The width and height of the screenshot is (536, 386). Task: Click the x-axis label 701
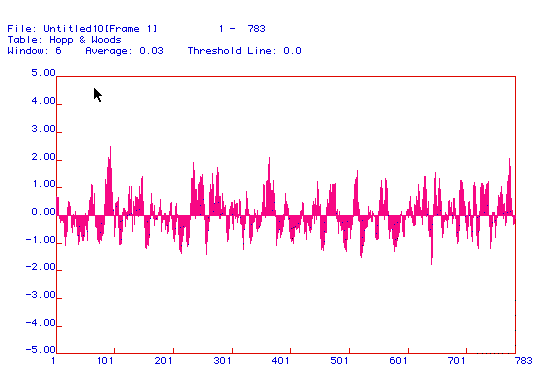(456, 361)
